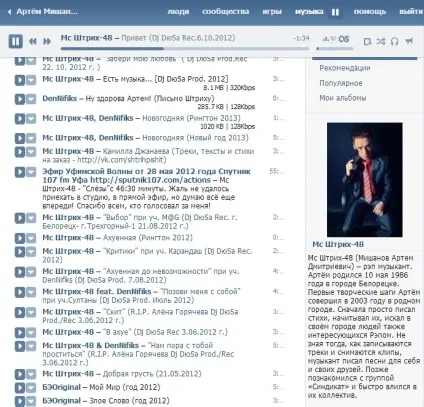Open dropdown arrow for Эфир Уфимской Волны track
Screen dimensions: 424x407
pos(31,172)
